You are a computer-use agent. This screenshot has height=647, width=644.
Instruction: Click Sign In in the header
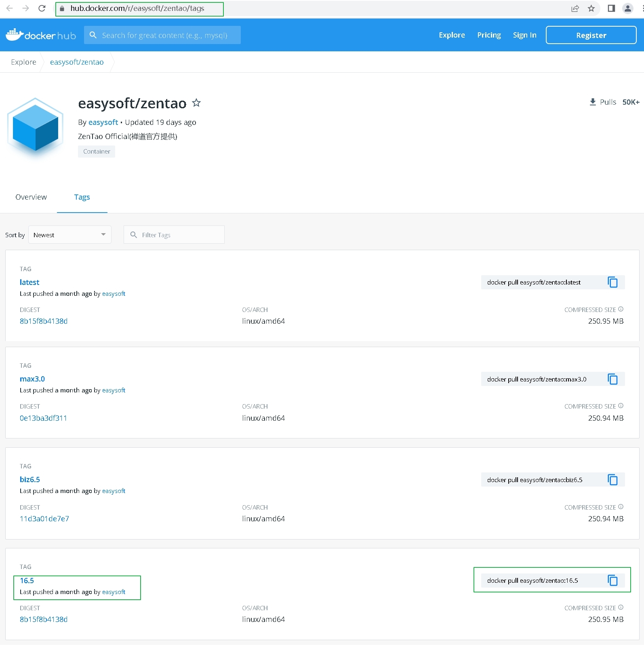click(x=524, y=35)
